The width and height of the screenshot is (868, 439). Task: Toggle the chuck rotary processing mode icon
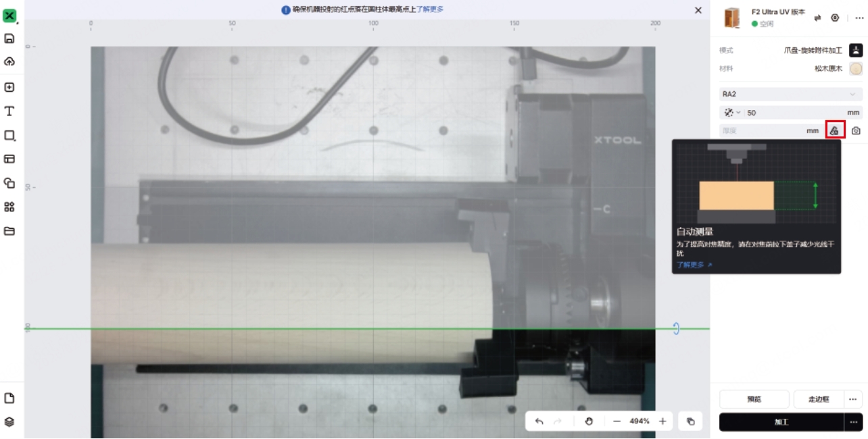tap(856, 50)
